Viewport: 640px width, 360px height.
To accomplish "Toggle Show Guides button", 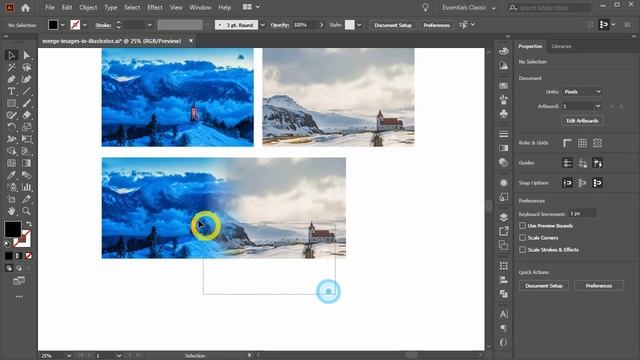I will pos(567,163).
